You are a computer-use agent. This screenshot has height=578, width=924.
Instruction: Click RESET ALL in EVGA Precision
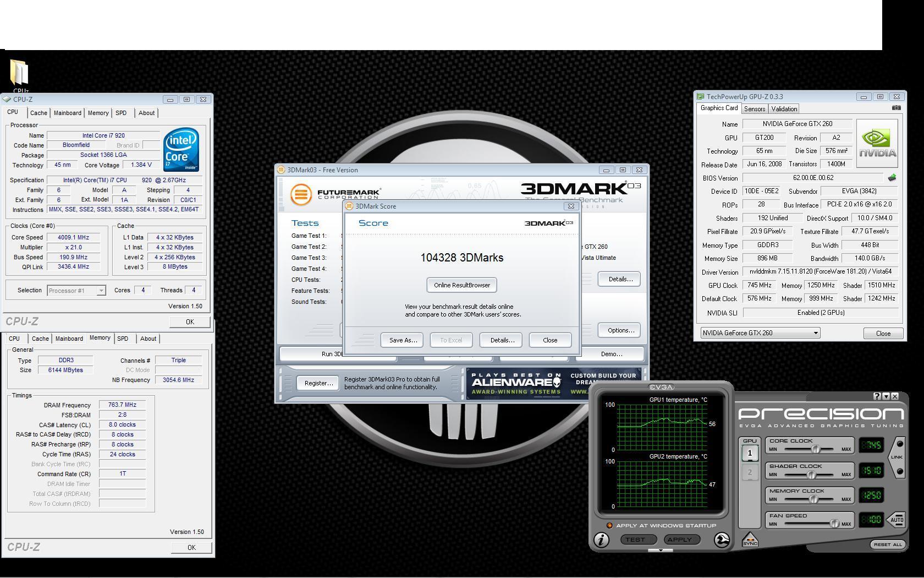pyautogui.click(x=888, y=544)
